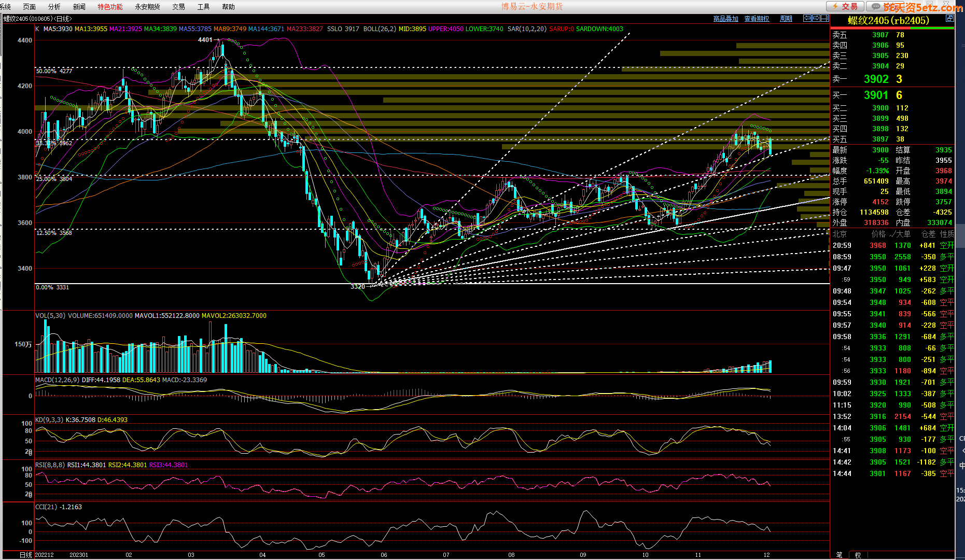Click the 3320 low price marker on chart

tap(358, 286)
